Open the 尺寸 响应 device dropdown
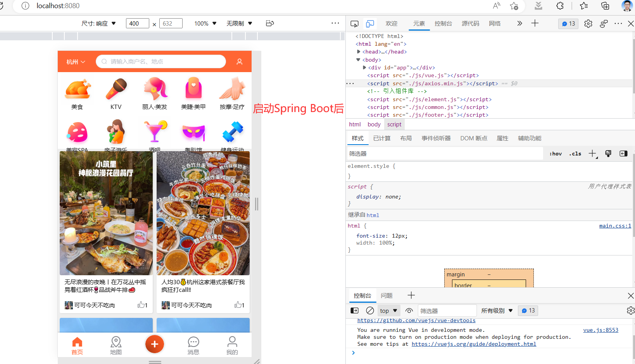Image resolution: width=635 pixels, height=364 pixels. [99, 24]
